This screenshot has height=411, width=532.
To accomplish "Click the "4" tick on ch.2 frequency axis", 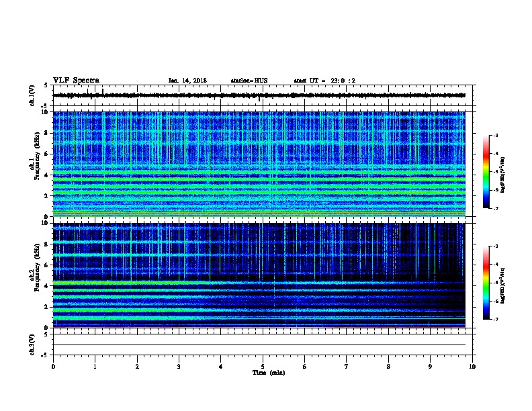I will [x=47, y=286].
